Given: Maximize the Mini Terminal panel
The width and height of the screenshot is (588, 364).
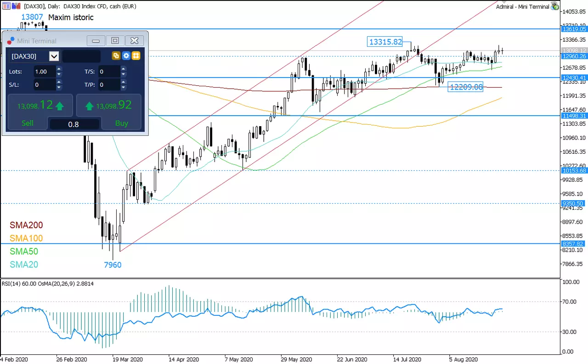Looking at the screenshot, I should [x=115, y=41].
